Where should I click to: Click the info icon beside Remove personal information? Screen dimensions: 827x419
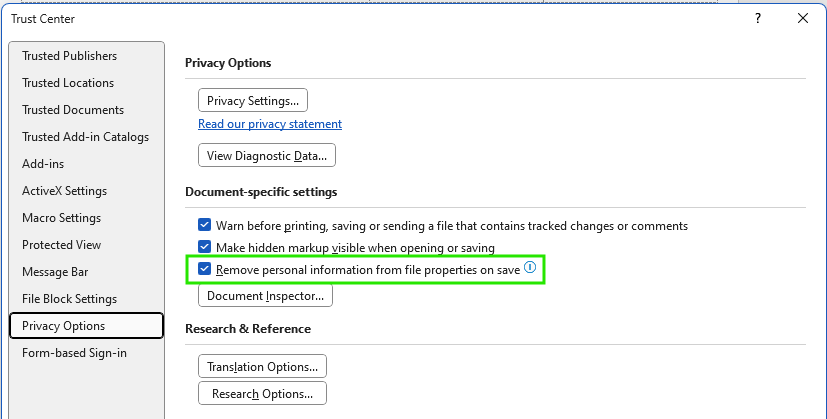pos(530,268)
